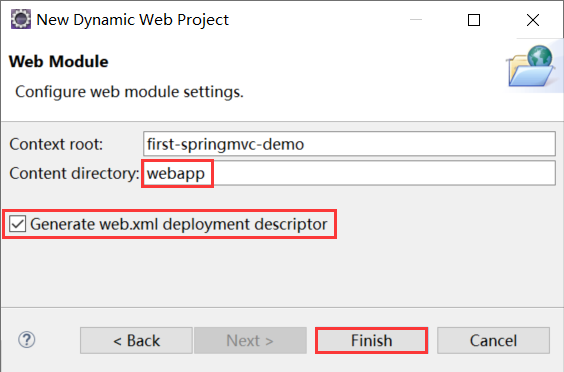564x372 pixels.
Task: Click Finish to create the project
Action: [x=372, y=340]
